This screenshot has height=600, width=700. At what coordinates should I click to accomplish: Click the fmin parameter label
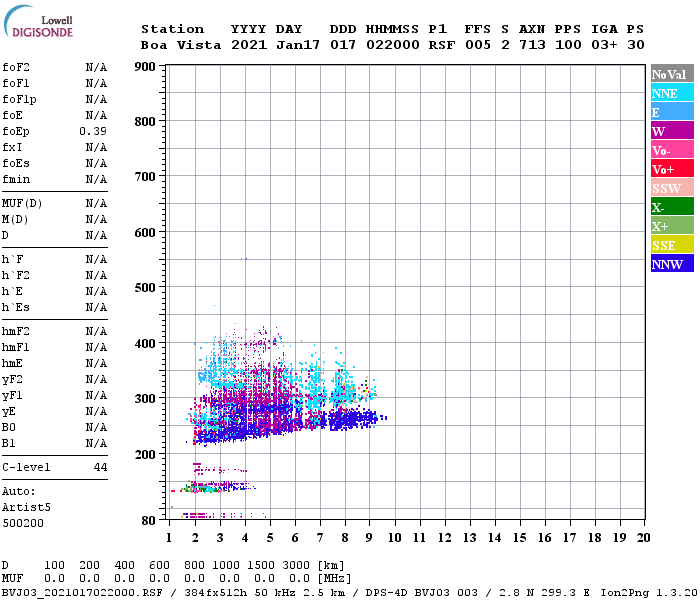16,179
